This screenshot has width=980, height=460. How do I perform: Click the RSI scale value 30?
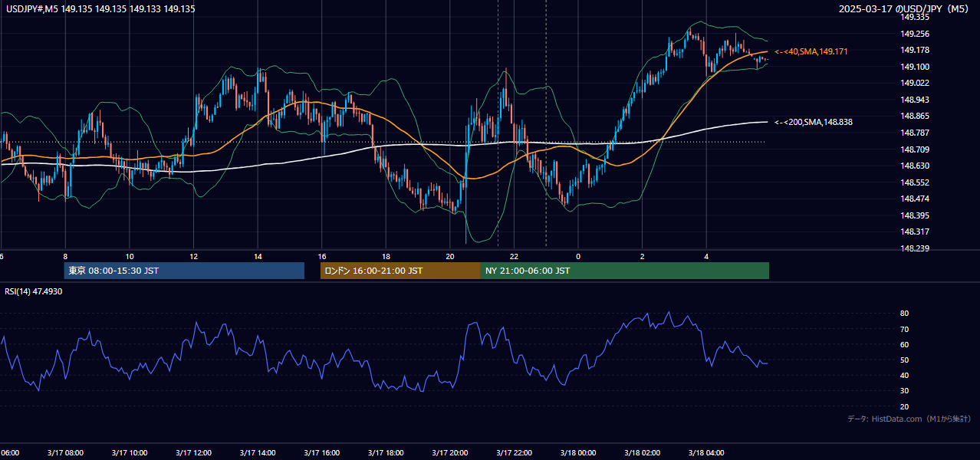[x=904, y=391]
